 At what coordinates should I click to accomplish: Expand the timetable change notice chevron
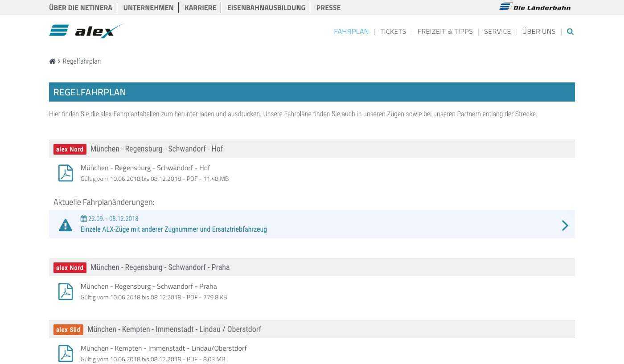[565, 225]
